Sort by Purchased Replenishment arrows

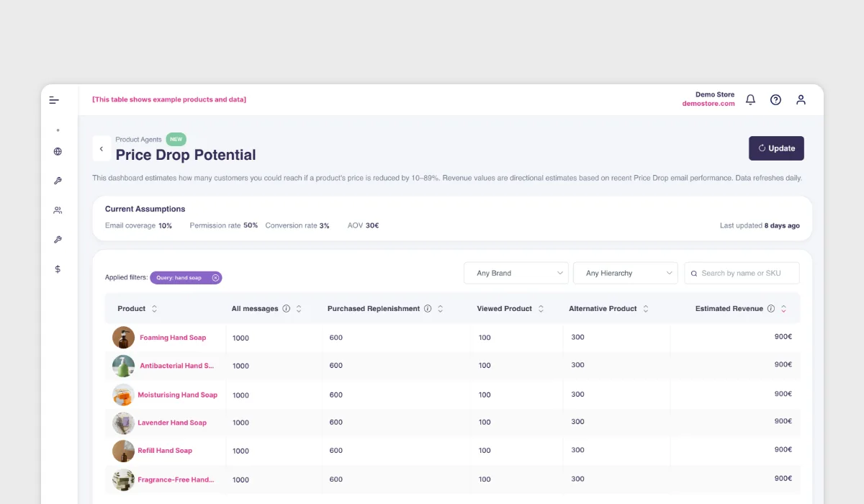tap(440, 309)
